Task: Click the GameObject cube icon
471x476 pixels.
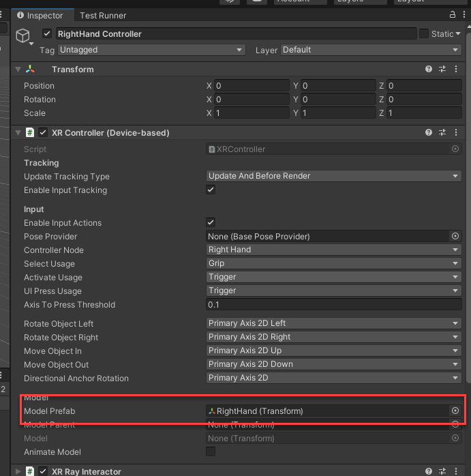Action: click(x=22, y=36)
